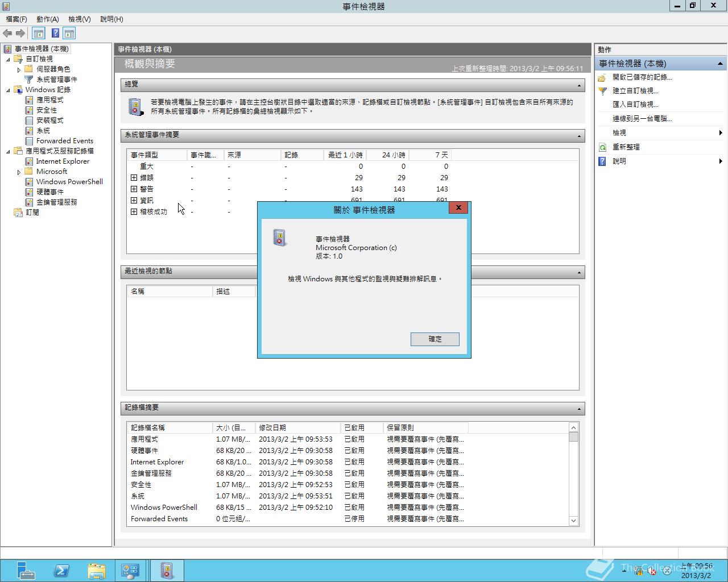Toggle the console tree pane toolbar icon
This screenshot has width=728, height=582.
point(39,34)
